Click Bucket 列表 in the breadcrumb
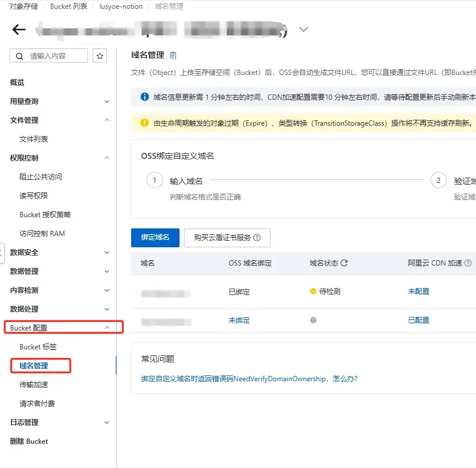476x468 pixels. click(x=69, y=6)
